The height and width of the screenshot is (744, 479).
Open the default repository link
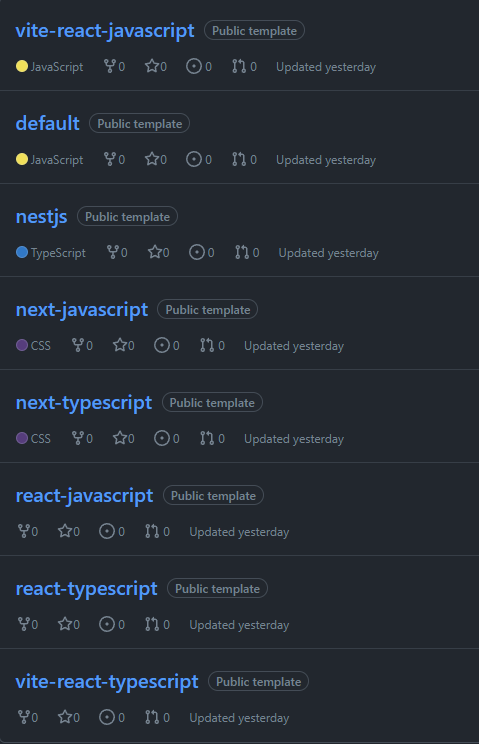click(x=47, y=123)
